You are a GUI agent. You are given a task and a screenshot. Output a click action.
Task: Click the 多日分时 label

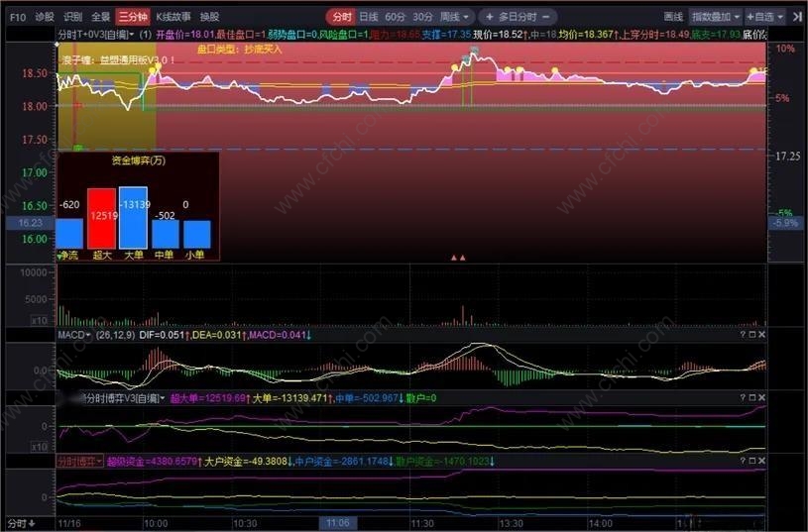click(x=518, y=17)
